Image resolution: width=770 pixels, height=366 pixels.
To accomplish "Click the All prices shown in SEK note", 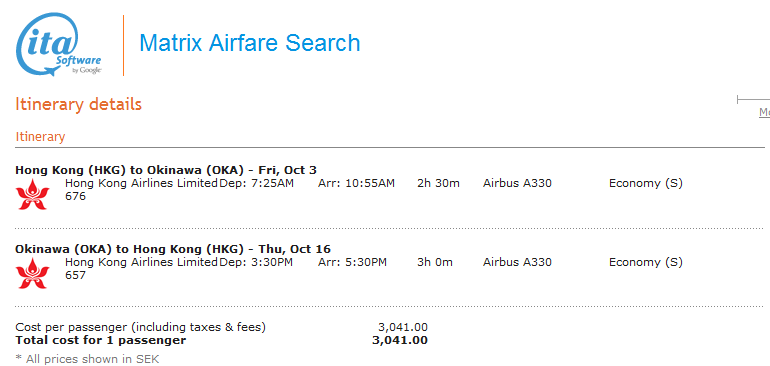I will 87,359.
